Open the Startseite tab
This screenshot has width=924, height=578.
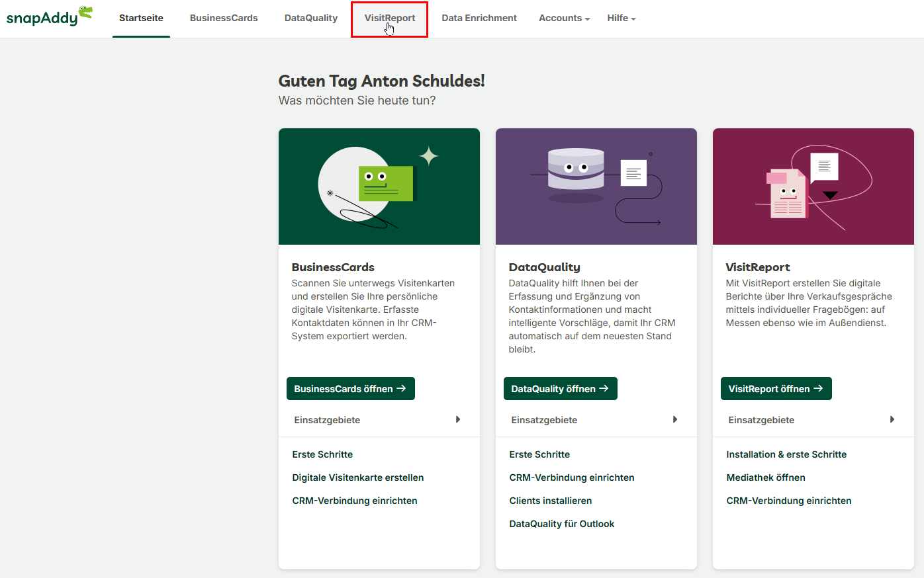141,18
